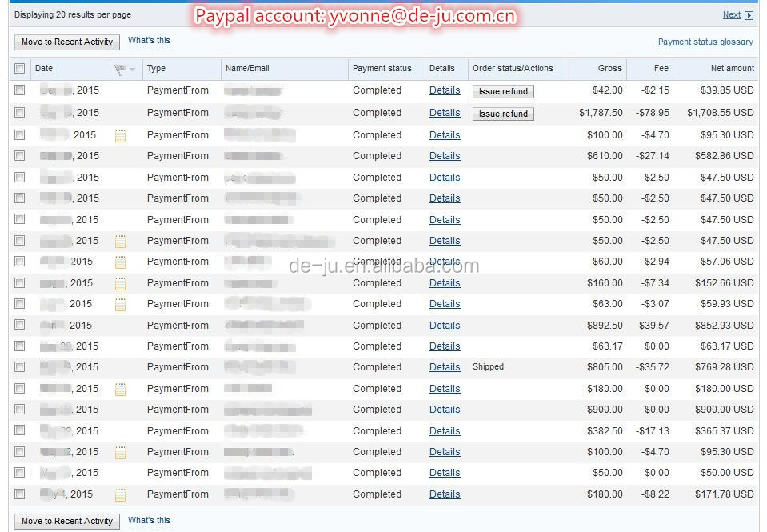Screen dimensions: 767x532
Task: Open Details for the $50.00 net USD payment
Action: (445, 473)
